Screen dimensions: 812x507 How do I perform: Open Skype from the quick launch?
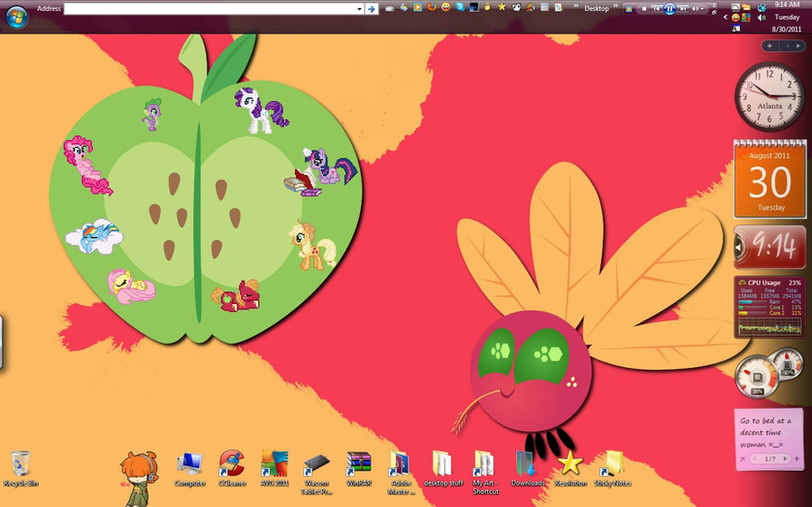[x=460, y=7]
